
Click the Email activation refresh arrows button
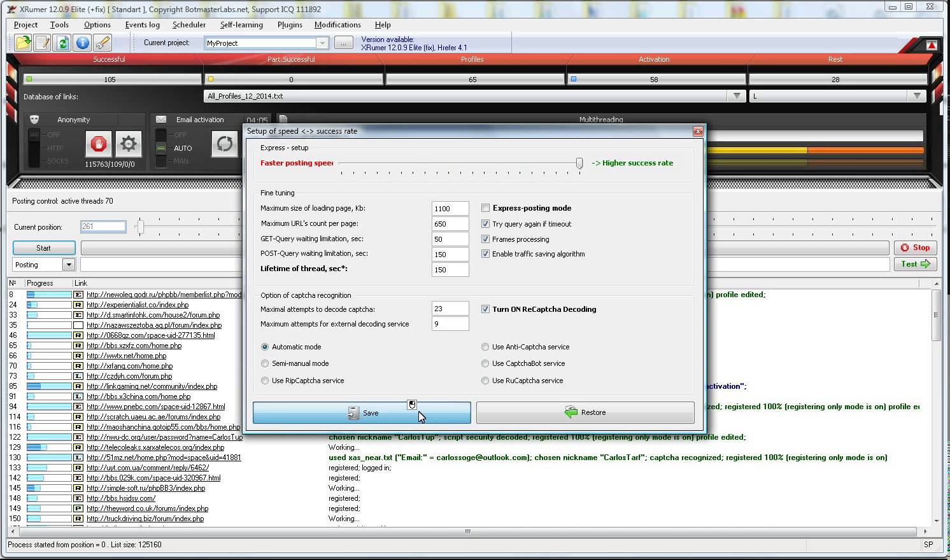tap(225, 144)
